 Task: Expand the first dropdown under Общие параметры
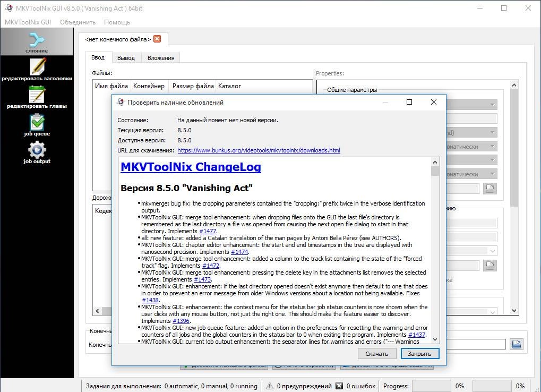492,105
